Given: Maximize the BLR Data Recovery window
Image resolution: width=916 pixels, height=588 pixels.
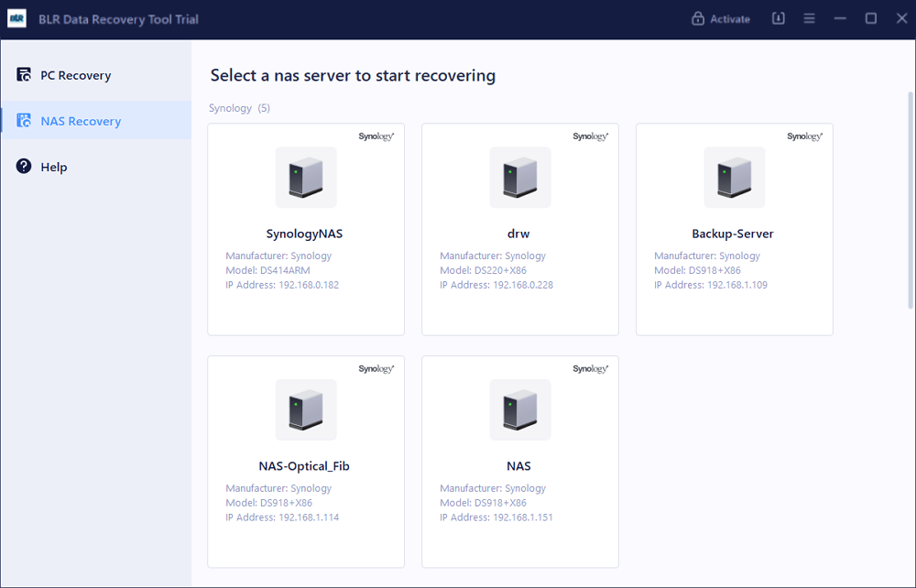Looking at the screenshot, I should coord(871,18).
